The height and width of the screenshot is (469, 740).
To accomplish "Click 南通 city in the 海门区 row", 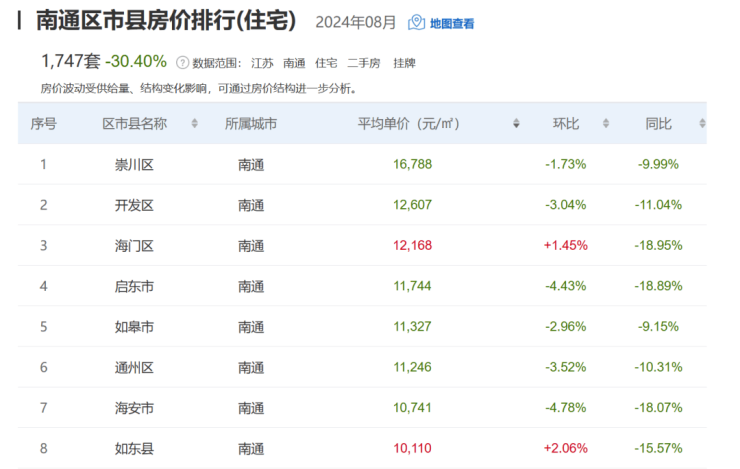I will point(251,246).
